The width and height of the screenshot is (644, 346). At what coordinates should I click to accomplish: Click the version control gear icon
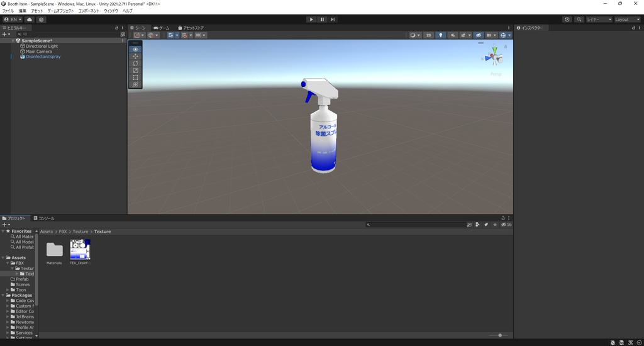41,20
